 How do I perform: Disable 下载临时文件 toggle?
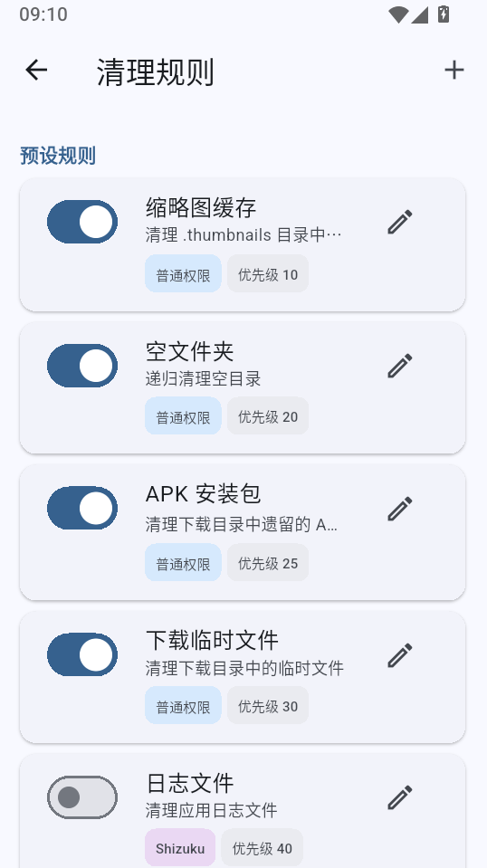[81, 655]
